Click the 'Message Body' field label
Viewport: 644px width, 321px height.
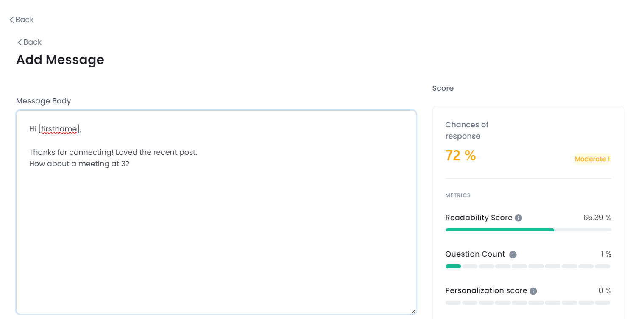[43, 101]
